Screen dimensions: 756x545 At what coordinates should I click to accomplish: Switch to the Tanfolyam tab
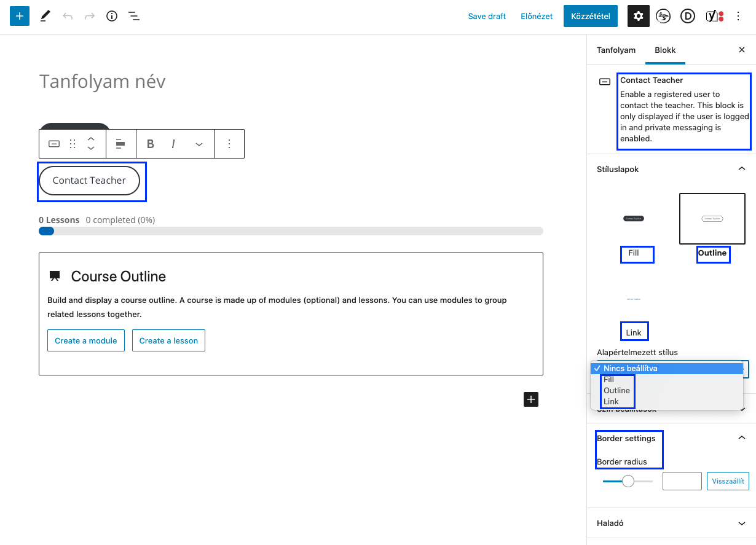(616, 50)
